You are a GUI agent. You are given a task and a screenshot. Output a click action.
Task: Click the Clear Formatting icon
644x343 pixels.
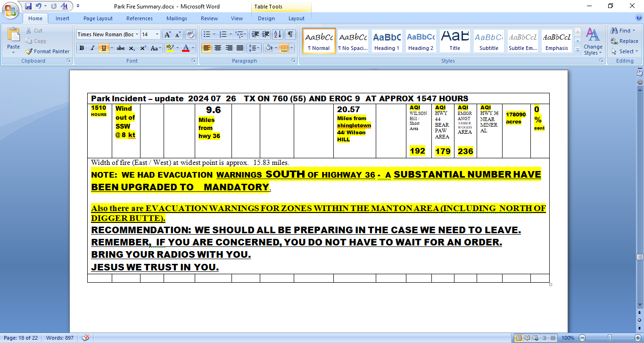(190, 34)
